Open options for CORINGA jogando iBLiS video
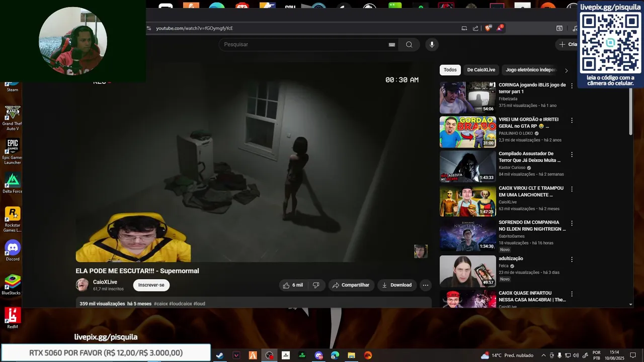 click(x=572, y=86)
